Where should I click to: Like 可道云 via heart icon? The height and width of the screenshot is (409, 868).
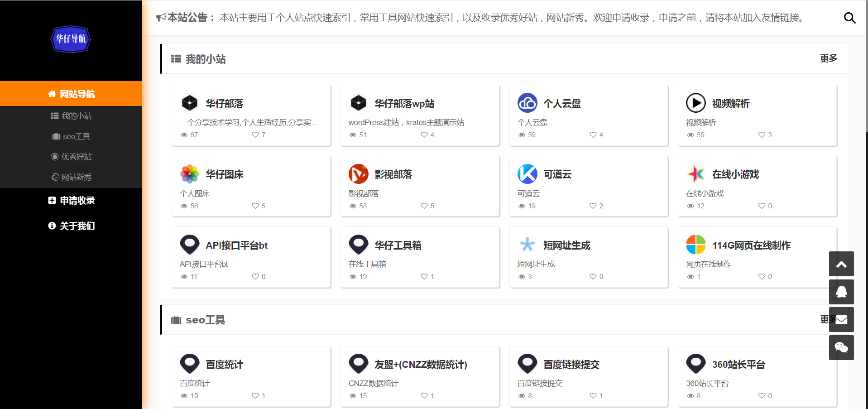(x=593, y=206)
